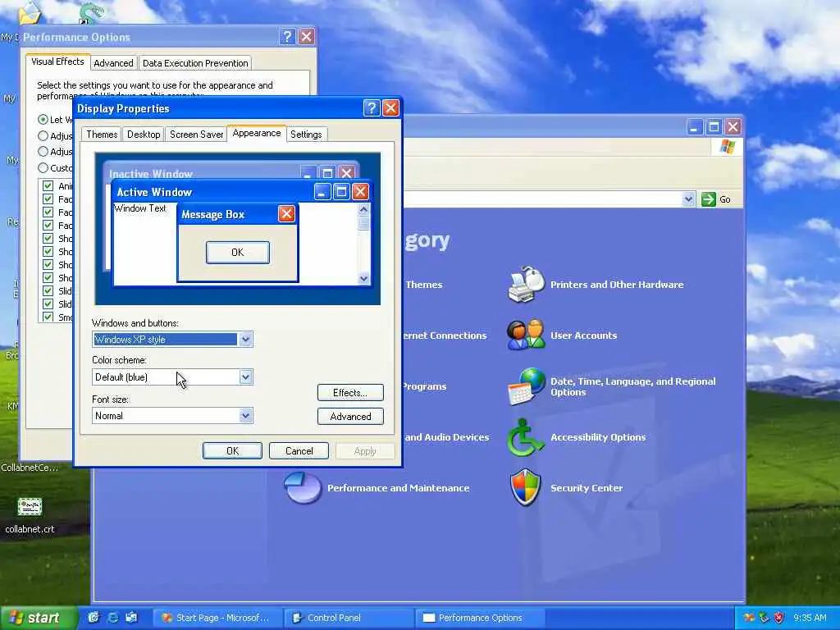
Task: Select the second Adjust radio button
Action: coord(43,151)
